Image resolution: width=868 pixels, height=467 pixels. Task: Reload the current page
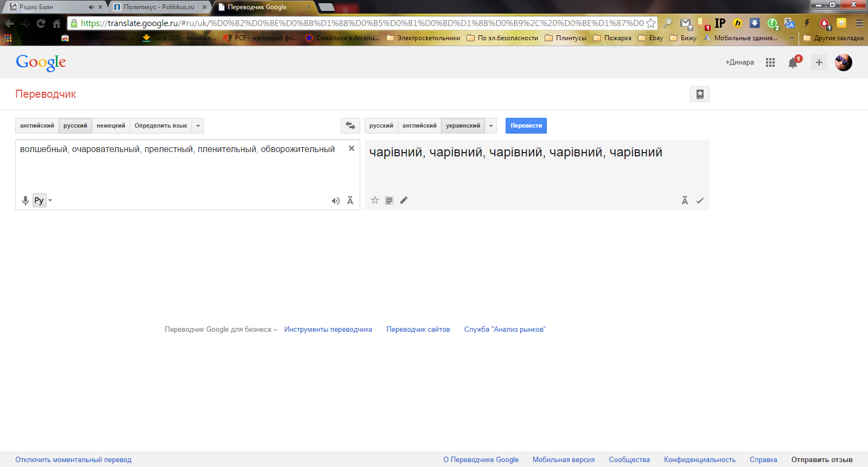click(x=41, y=23)
